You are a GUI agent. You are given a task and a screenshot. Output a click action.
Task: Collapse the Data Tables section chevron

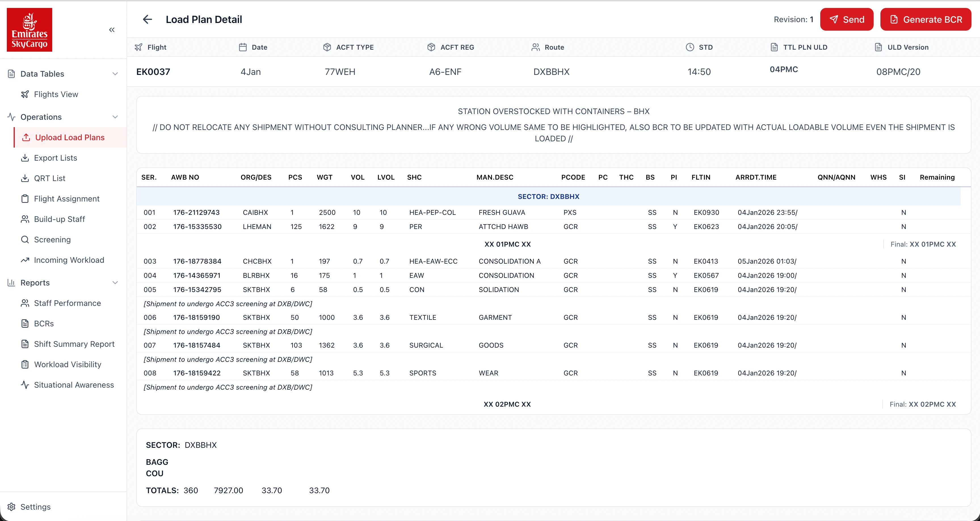point(115,74)
